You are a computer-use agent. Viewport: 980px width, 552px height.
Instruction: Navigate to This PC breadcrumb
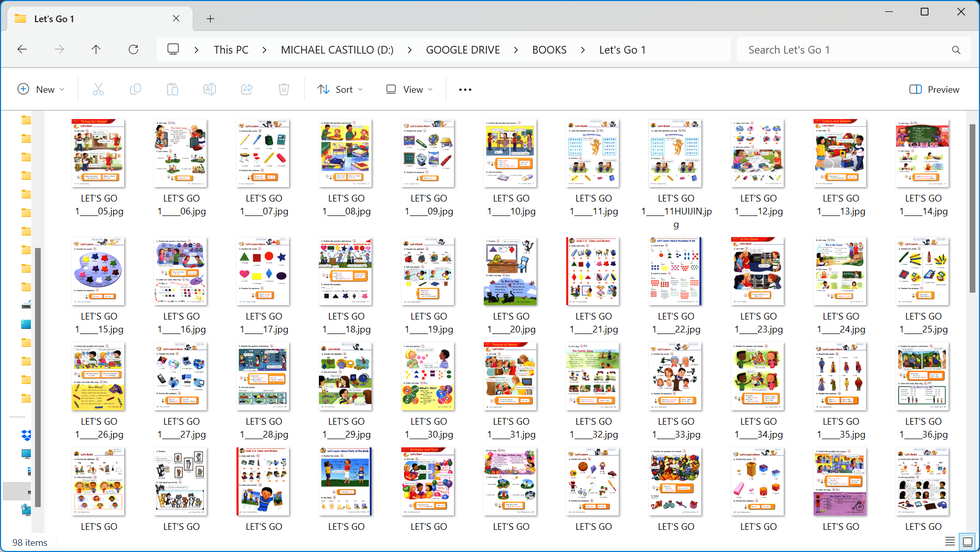click(x=231, y=50)
